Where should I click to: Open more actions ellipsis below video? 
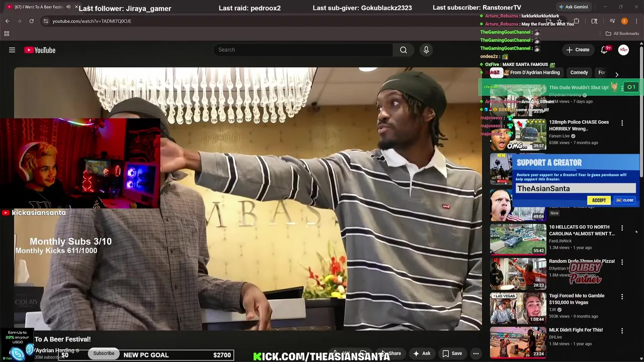(475, 353)
